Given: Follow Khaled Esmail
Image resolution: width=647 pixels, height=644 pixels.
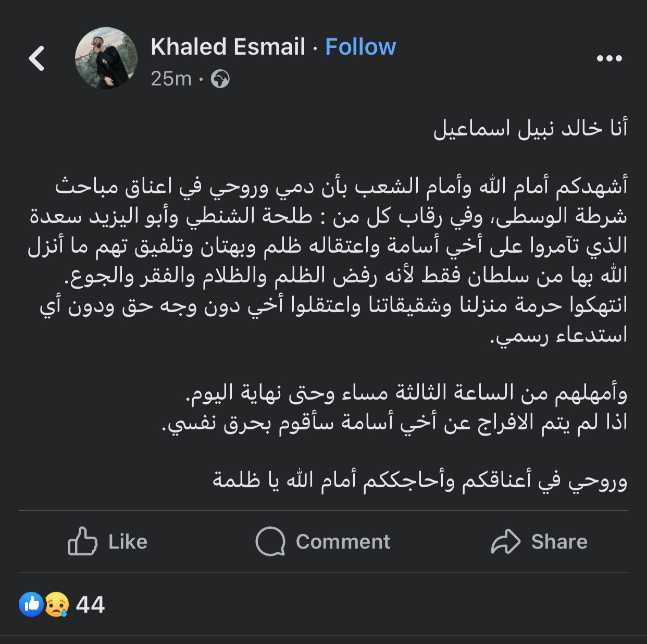Looking at the screenshot, I should (x=360, y=47).
